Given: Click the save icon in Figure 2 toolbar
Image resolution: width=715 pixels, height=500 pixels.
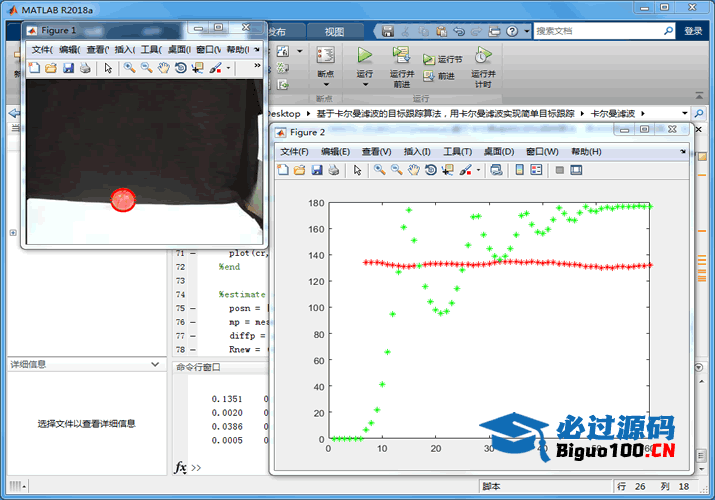Looking at the screenshot, I should (x=317, y=171).
